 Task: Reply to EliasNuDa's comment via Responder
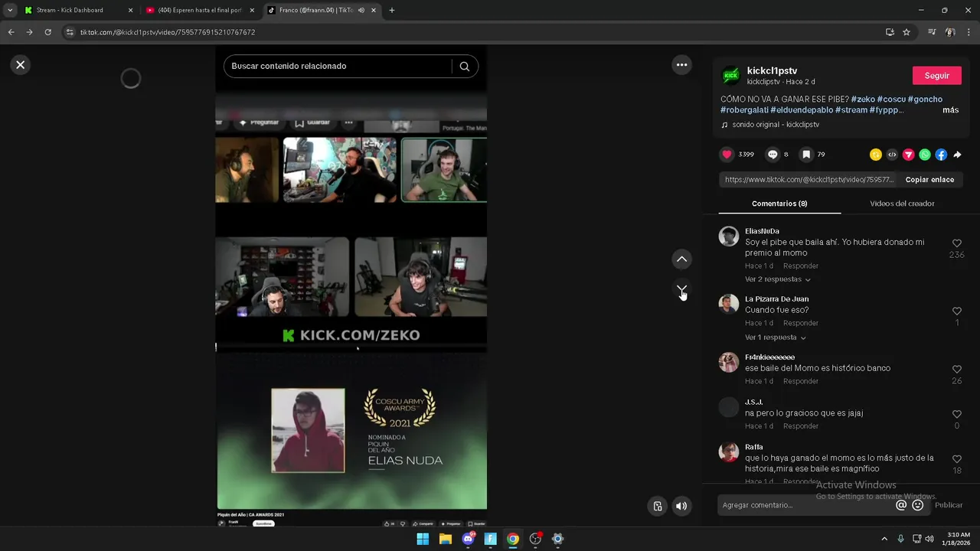[x=801, y=266]
